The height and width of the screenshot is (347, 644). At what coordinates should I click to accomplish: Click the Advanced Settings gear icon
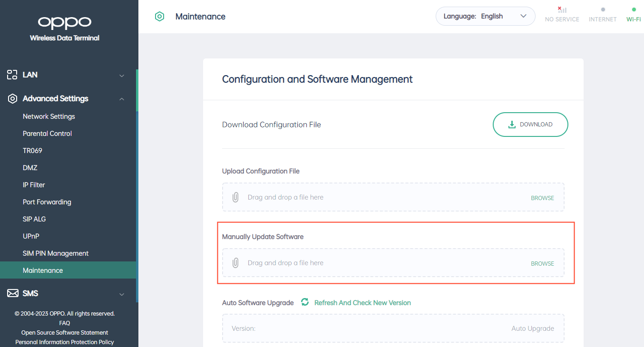tap(12, 98)
